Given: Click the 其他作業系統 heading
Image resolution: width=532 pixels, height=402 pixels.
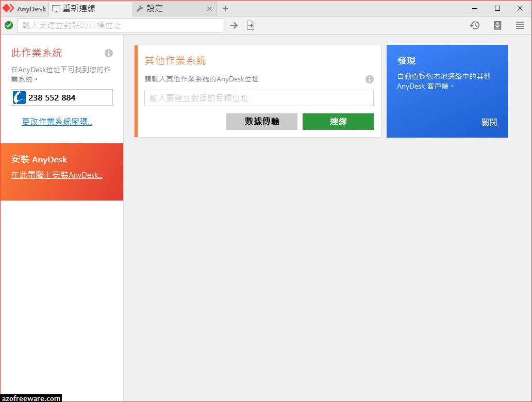Looking at the screenshot, I should pos(175,61).
